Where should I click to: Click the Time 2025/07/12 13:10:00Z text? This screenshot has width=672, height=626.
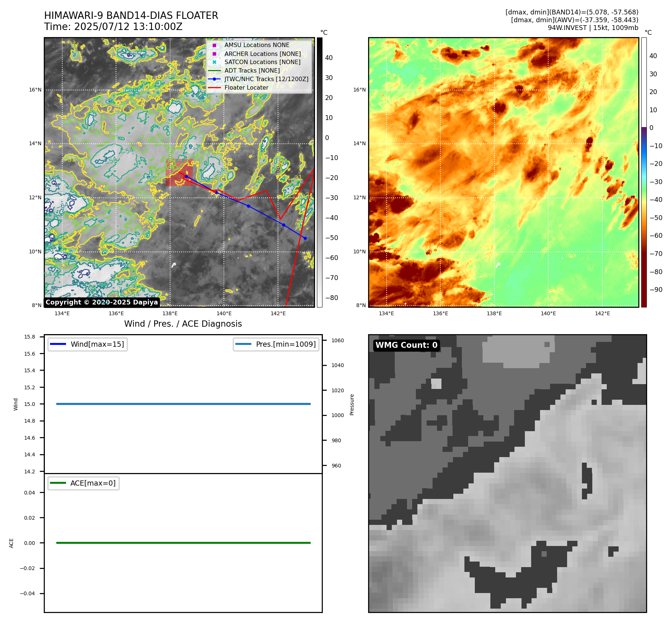113,27
